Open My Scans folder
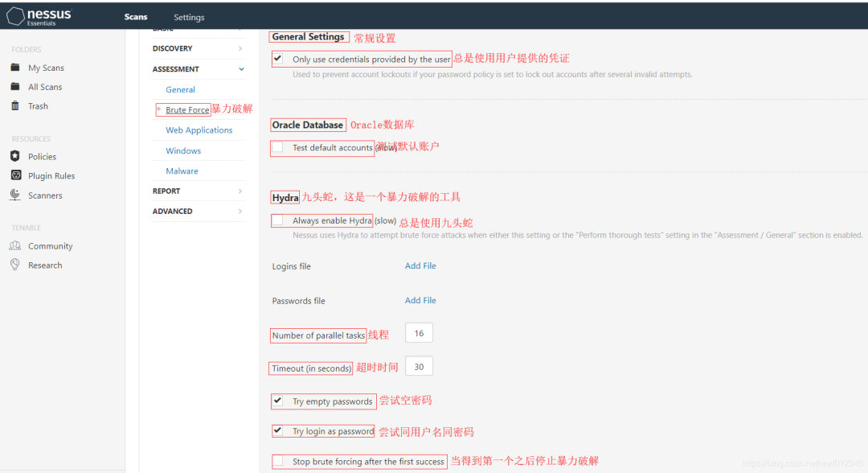The width and height of the screenshot is (868, 473). point(46,68)
